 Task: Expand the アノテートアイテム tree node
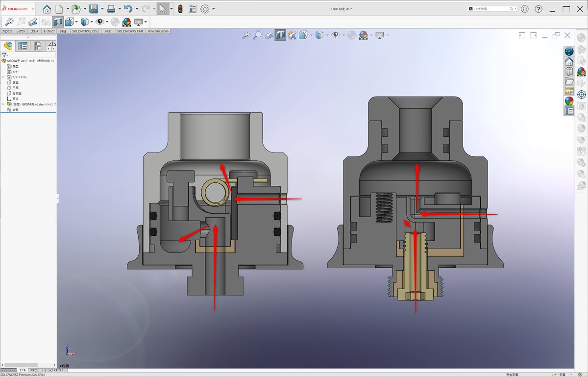pyautogui.click(x=3, y=77)
